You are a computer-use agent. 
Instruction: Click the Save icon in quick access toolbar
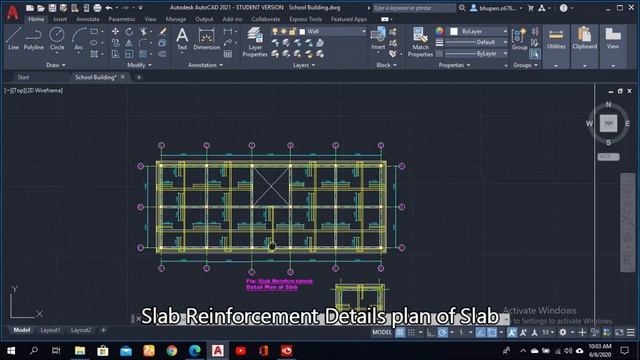coord(52,8)
